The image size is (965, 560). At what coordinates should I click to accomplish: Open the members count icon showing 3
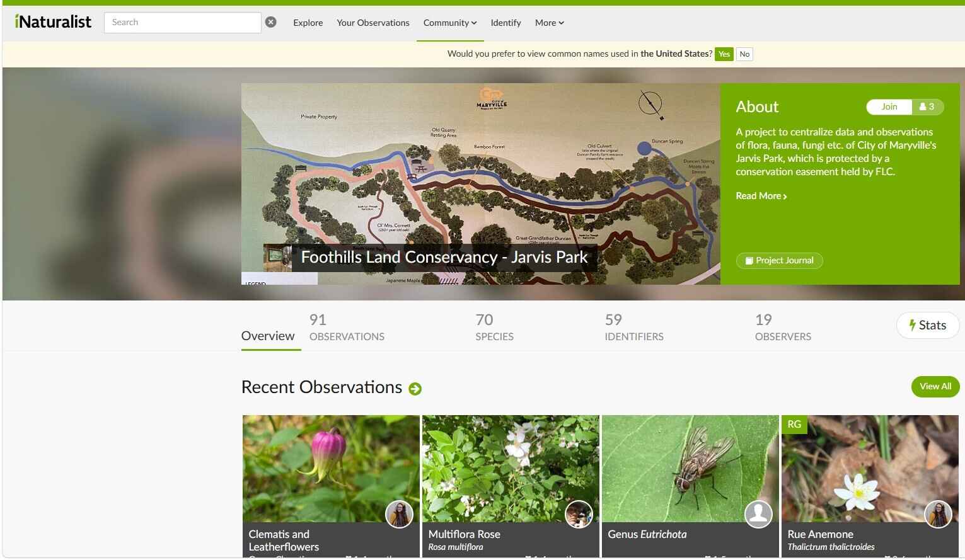tap(927, 106)
